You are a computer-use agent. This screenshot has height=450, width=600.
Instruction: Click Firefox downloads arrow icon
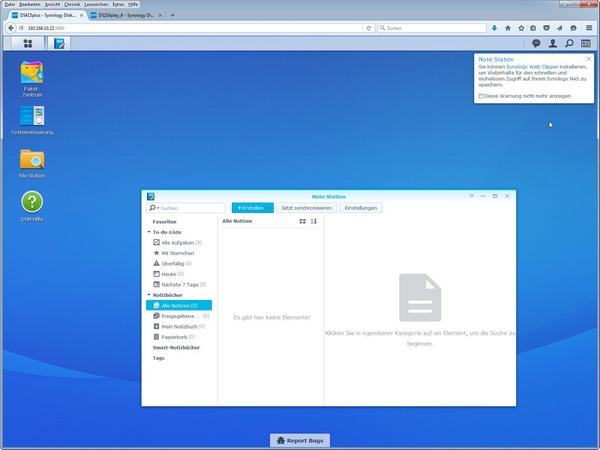[x=494, y=28]
